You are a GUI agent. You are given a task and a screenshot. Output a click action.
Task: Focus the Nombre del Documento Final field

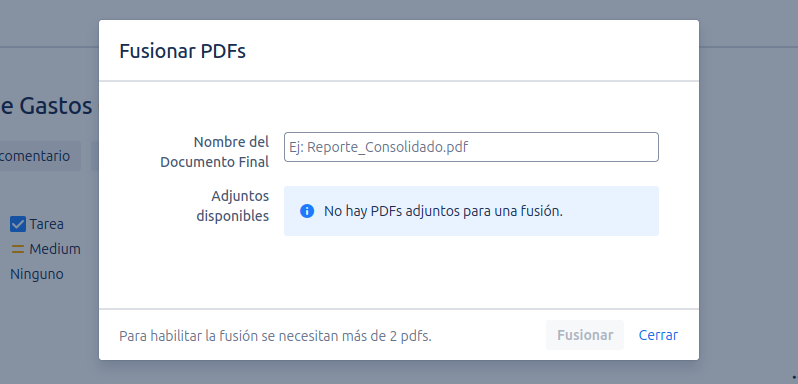(x=471, y=147)
